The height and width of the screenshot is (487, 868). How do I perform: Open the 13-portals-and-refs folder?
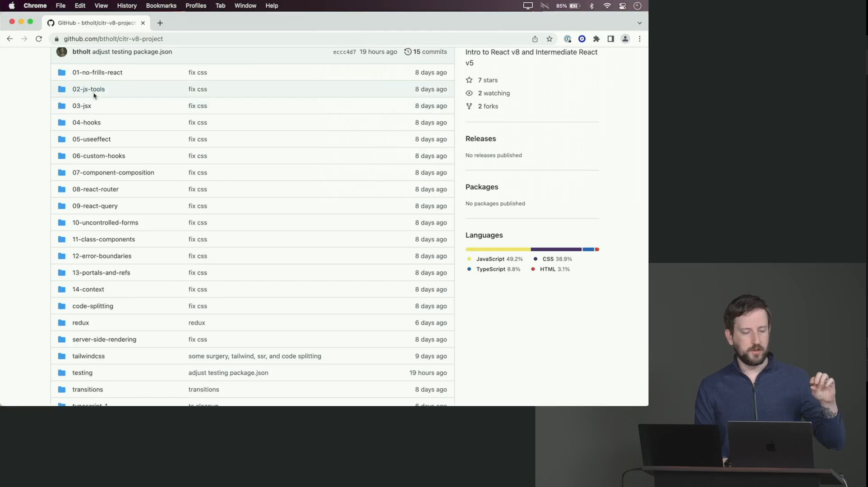pyautogui.click(x=102, y=272)
